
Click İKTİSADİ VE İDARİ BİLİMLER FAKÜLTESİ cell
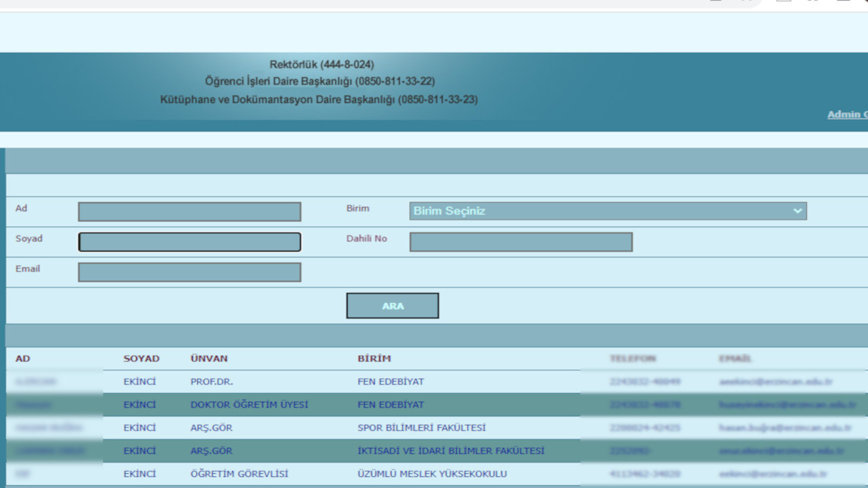coord(450,451)
